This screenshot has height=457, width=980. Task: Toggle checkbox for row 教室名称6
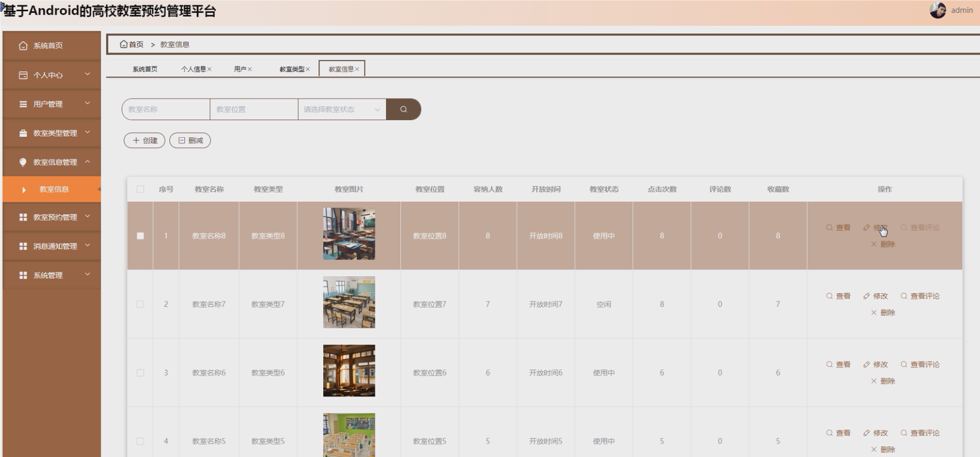coord(140,373)
